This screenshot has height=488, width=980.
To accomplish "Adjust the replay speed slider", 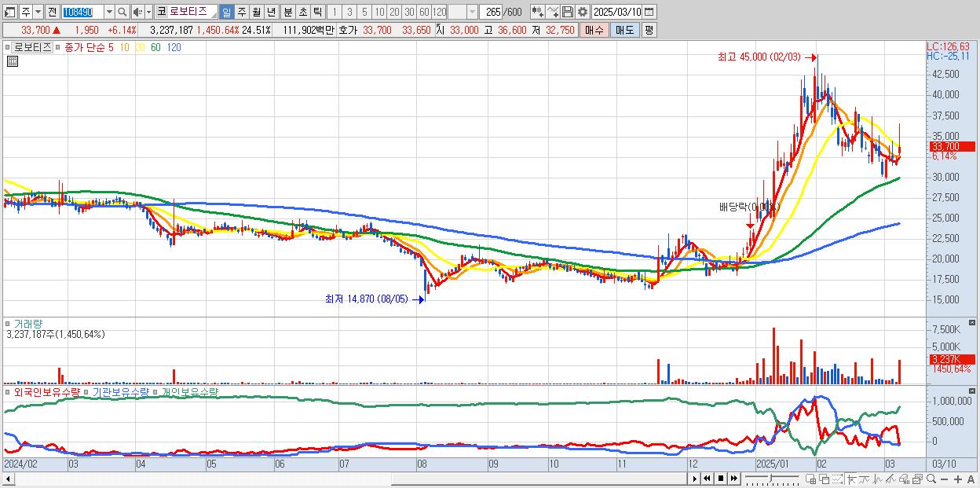I will click(x=771, y=479).
